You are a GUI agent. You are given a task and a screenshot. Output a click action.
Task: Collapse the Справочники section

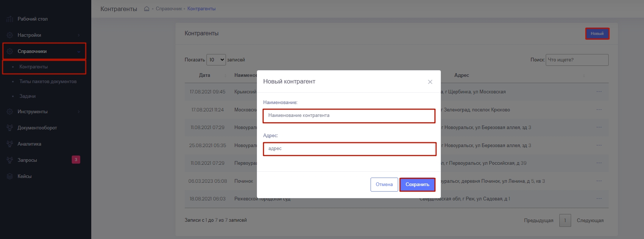78,51
